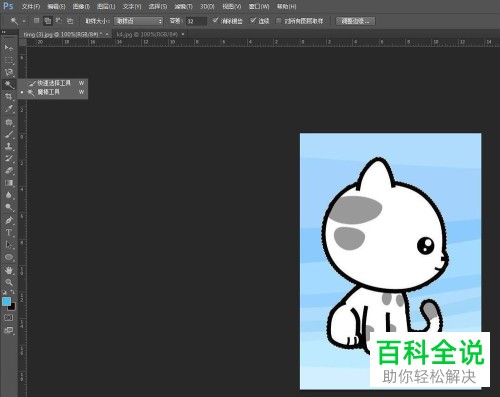Open the Select (选择) menu

coord(157,6)
